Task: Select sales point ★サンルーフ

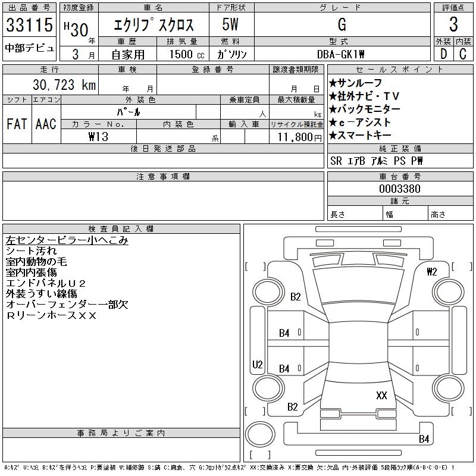Action: [x=355, y=83]
